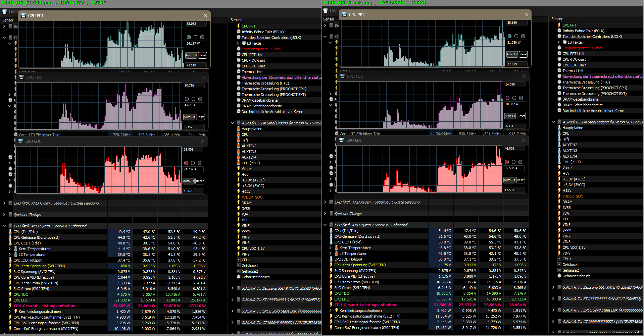Click the +12V voltage icon in the Stock screenshot
Screen dimensions: 644x336
[559, 190]
